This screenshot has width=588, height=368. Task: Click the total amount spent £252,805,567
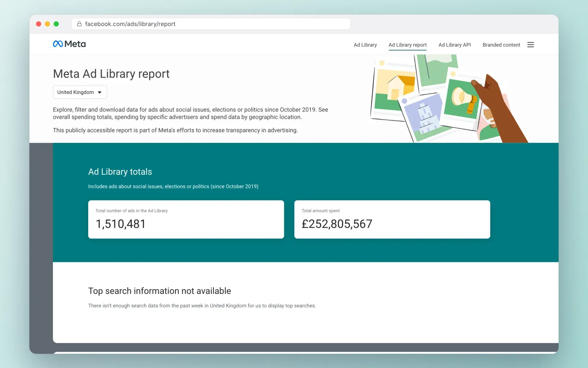(337, 224)
